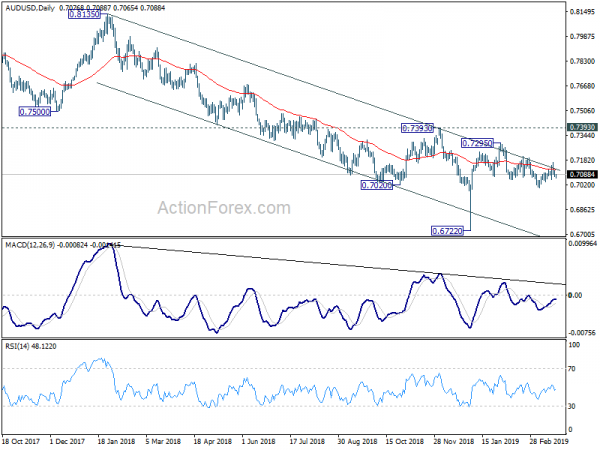
Task: Click the 0.76680 price axis value
Action: pos(582,86)
